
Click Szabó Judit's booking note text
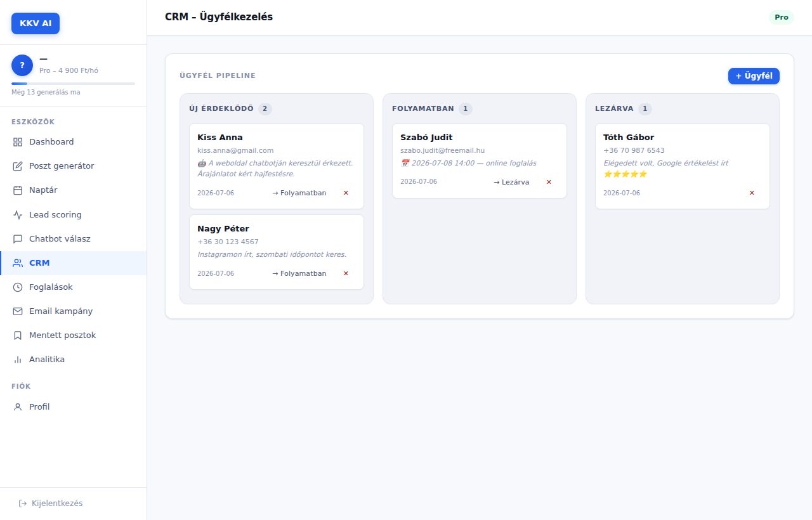point(468,164)
